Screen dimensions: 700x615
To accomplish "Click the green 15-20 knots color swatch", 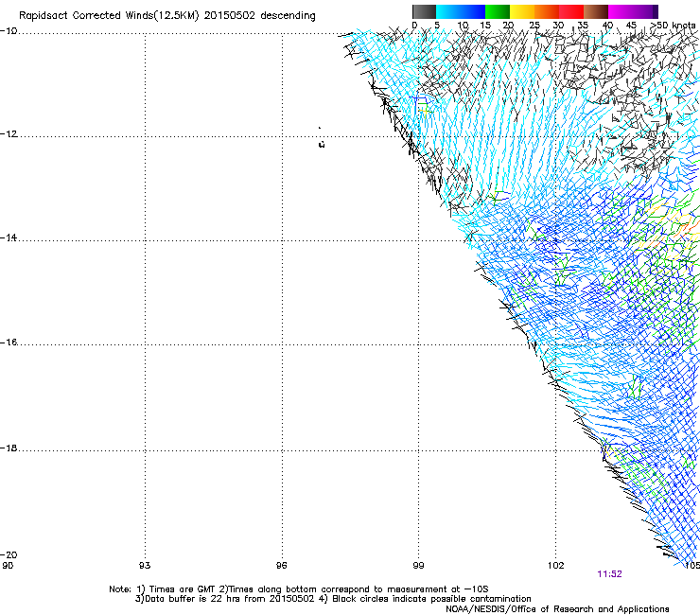I will (498, 11).
